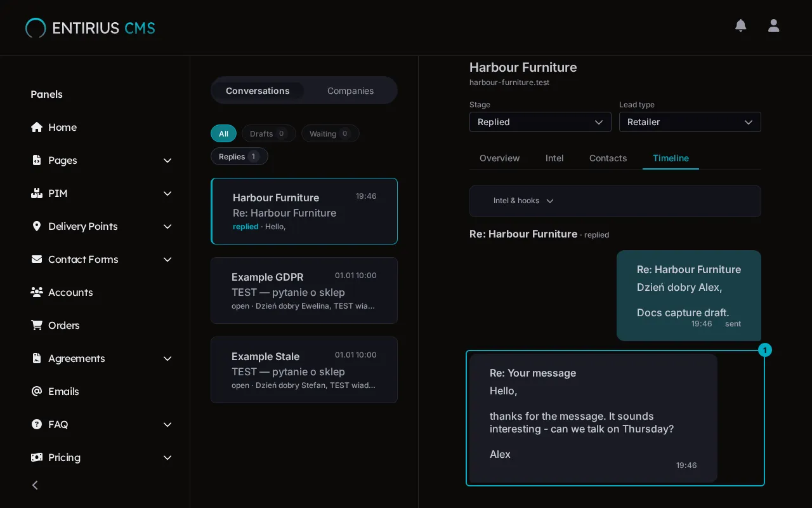
Task: Open the Harbour Furniture conversation card
Action: pos(304,211)
